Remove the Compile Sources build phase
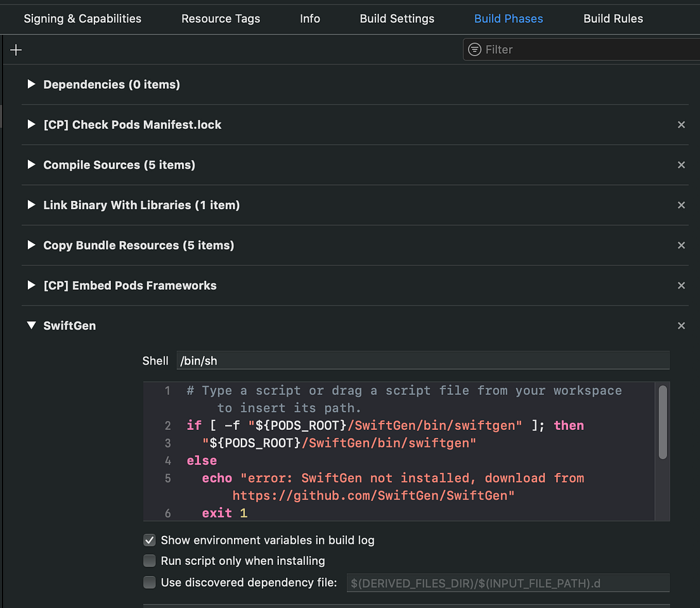The image size is (700, 608). coord(681,165)
